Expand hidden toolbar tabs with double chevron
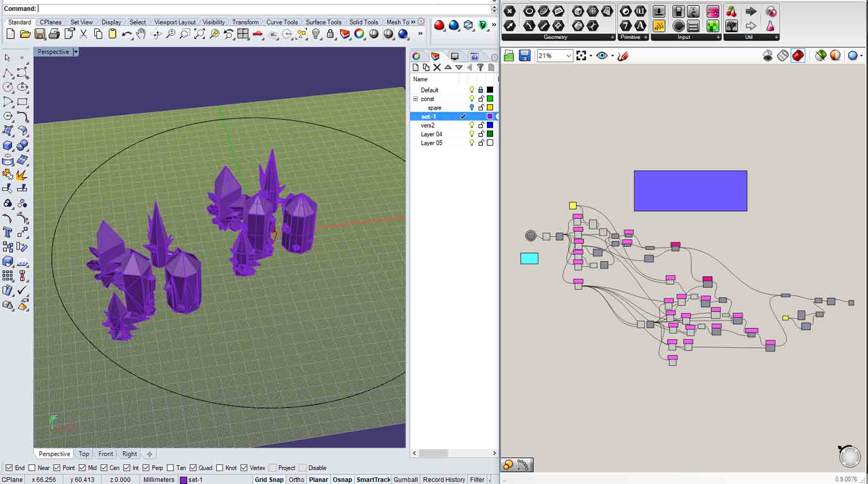 (x=413, y=22)
